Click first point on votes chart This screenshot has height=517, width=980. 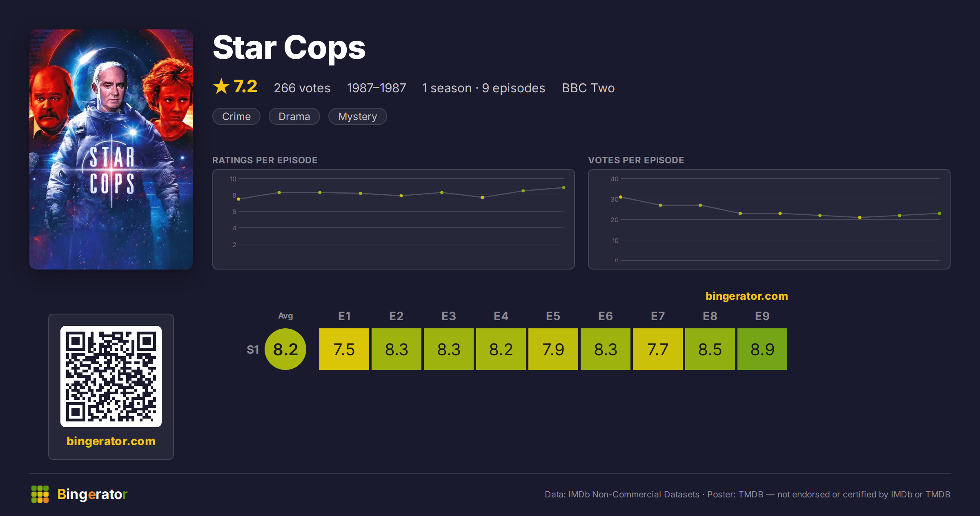(x=621, y=197)
